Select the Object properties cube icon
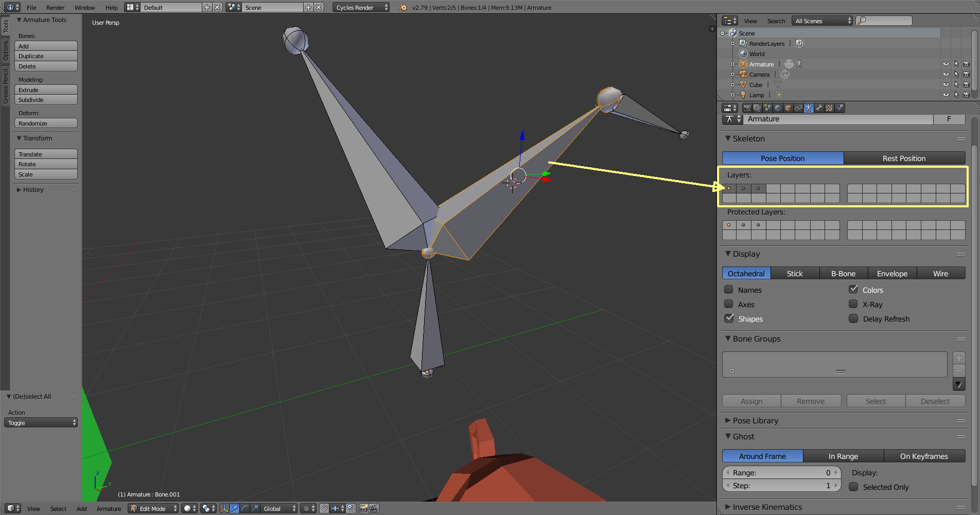This screenshot has width=980, height=515. pos(788,108)
